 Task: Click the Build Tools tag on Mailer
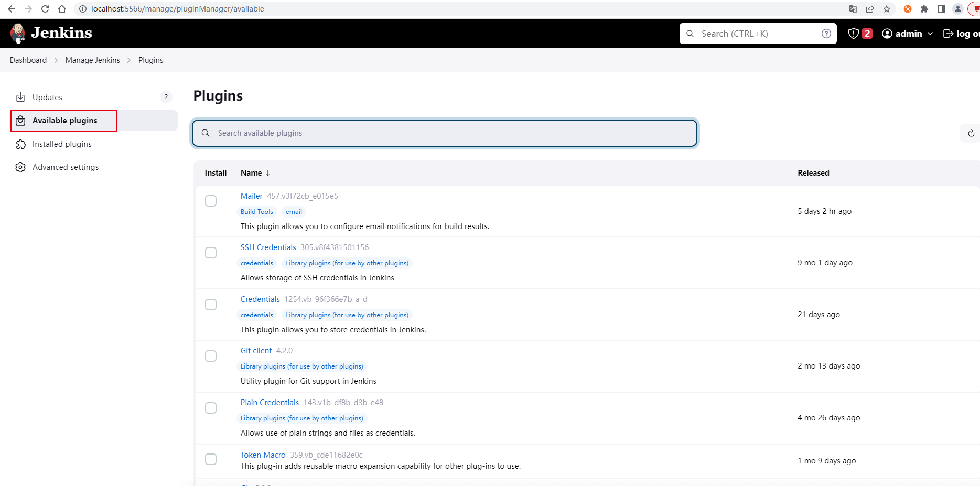pos(257,212)
